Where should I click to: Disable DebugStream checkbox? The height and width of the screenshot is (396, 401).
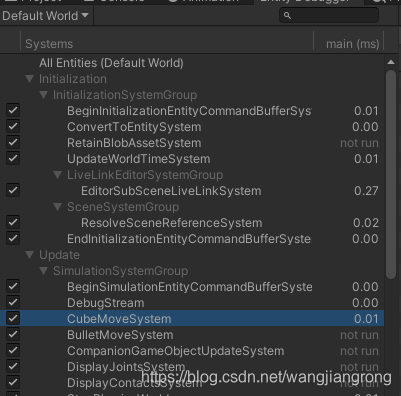pyautogui.click(x=13, y=303)
